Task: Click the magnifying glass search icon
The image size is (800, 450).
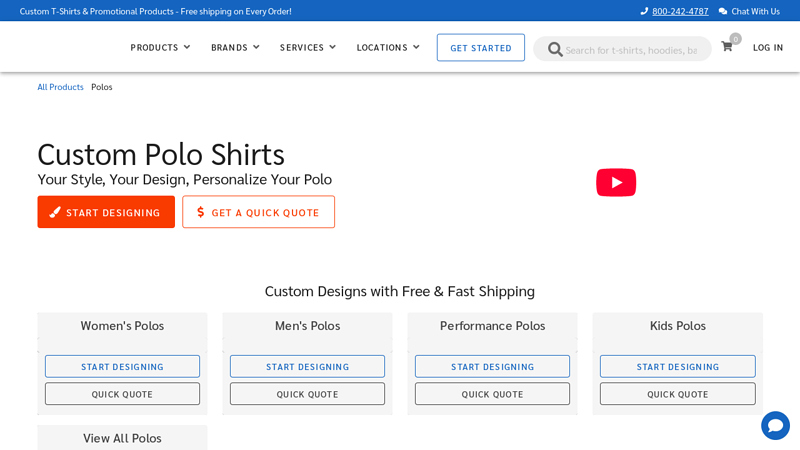Action: pos(555,49)
